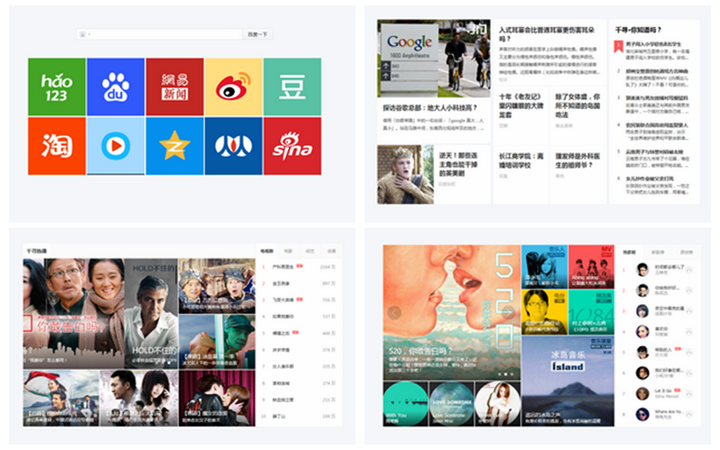
Task: Open the red NetEase News (網易新聞) tile
Action: pyautogui.click(x=174, y=87)
